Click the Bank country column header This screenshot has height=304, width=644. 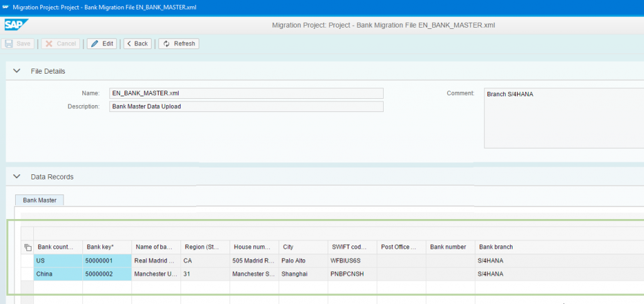(58, 247)
